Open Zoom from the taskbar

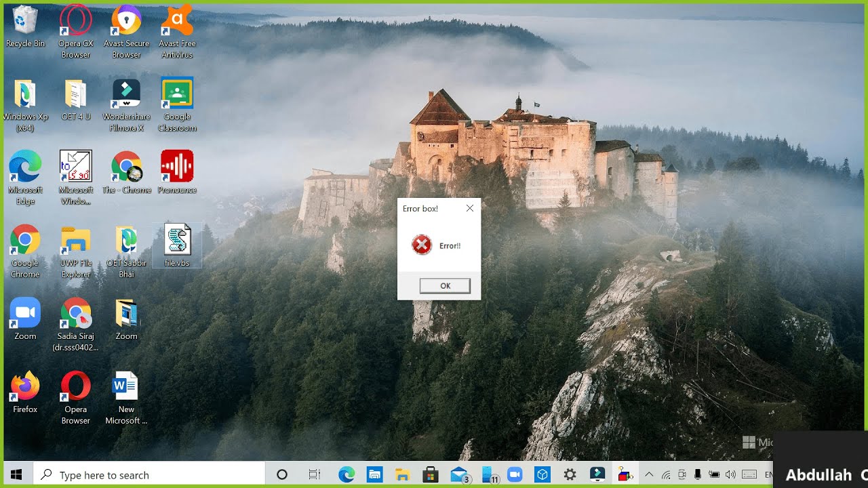514,475
